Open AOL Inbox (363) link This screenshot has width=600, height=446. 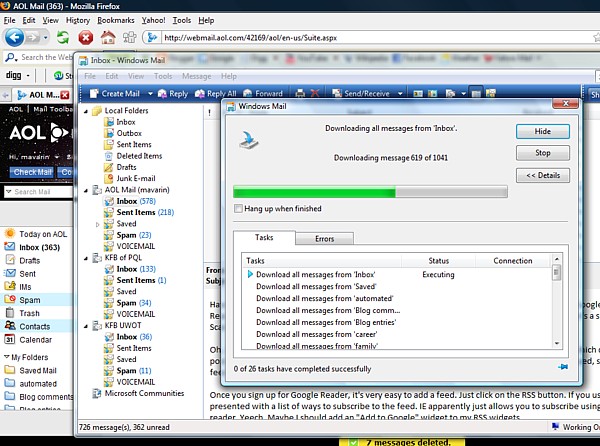pos(33,247)
